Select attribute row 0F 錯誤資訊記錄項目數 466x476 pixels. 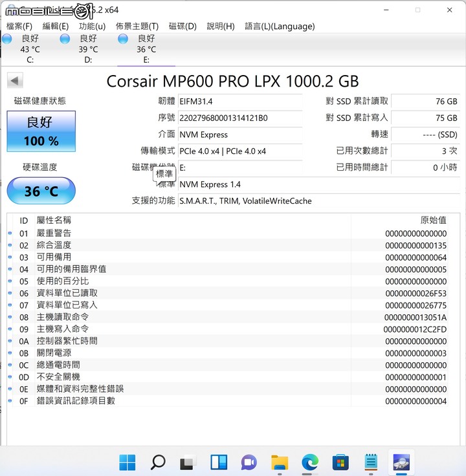coord(227,401)
